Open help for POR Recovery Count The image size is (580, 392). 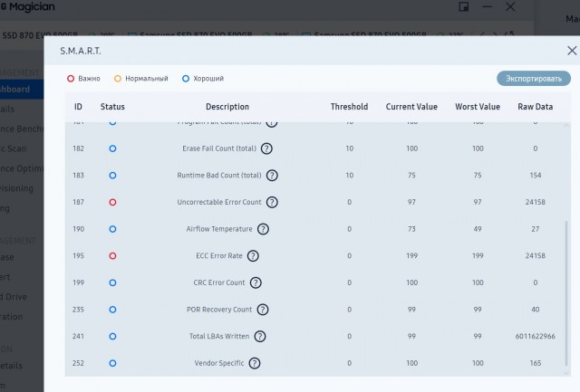tap(263, 310)
